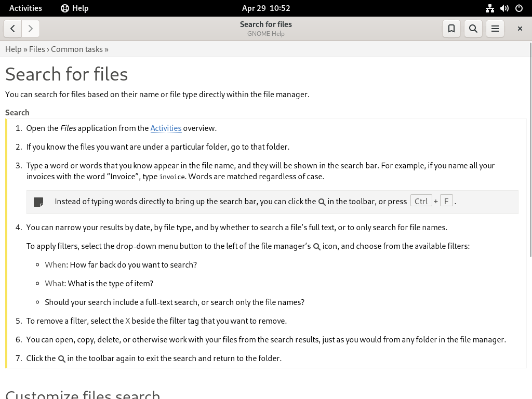Viewport: 532px width, 399px height.
Task: Open the clock showing Apr 29 10:52
Action: tap(266, 8)
